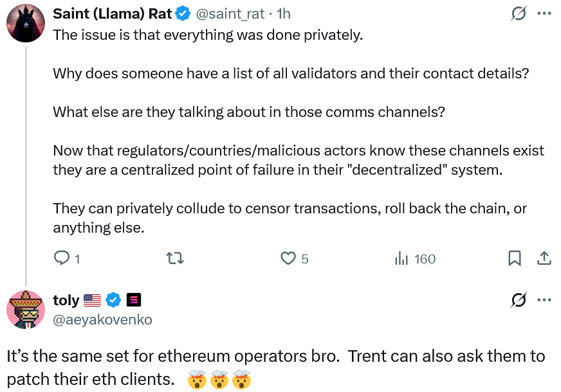Click the Saint (Llama) Rat display name
The image size is (561, 392).
(112, 14)
